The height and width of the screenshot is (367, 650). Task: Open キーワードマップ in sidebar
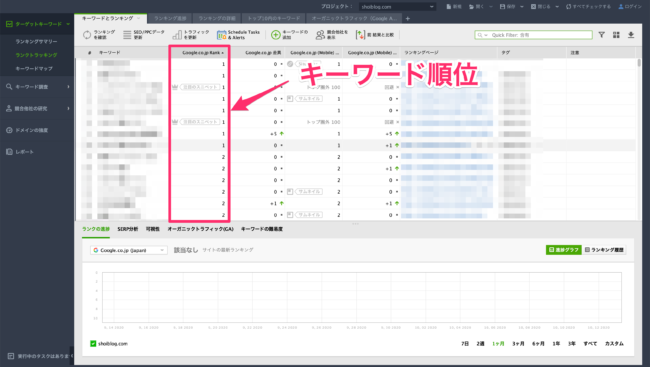34,68
